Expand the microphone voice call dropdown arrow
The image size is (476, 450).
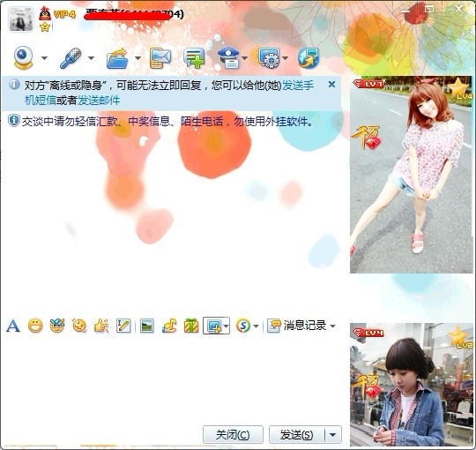tap(91, 58)
